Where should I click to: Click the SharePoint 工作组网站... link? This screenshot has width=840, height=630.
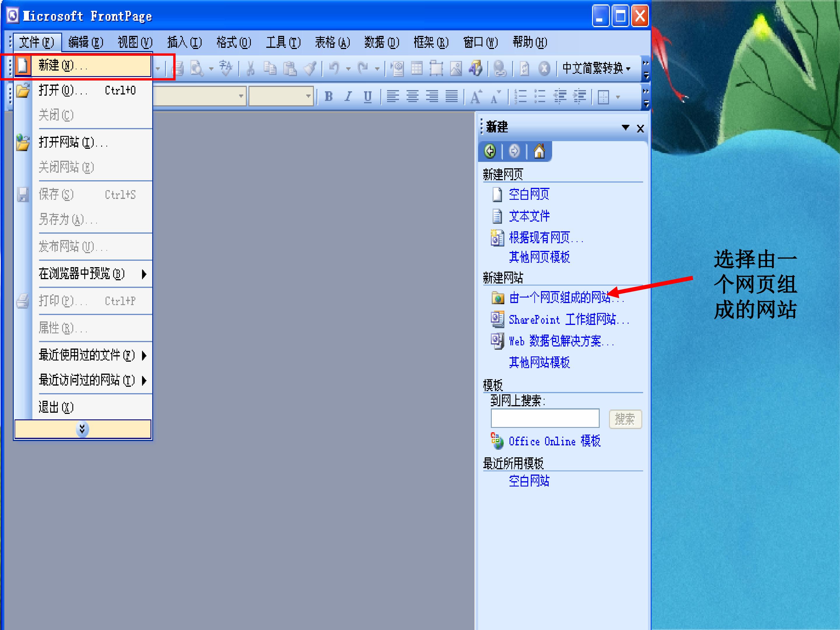point(569,319)
